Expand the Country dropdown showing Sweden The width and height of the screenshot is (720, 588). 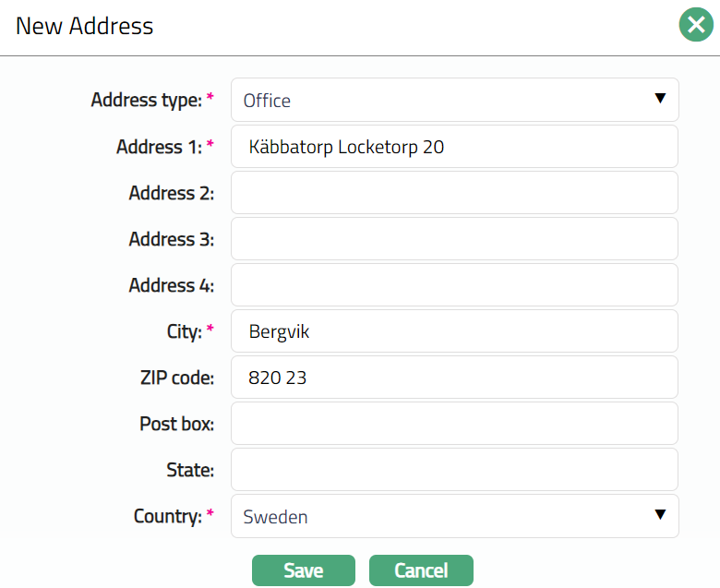[x=454, y=516]
